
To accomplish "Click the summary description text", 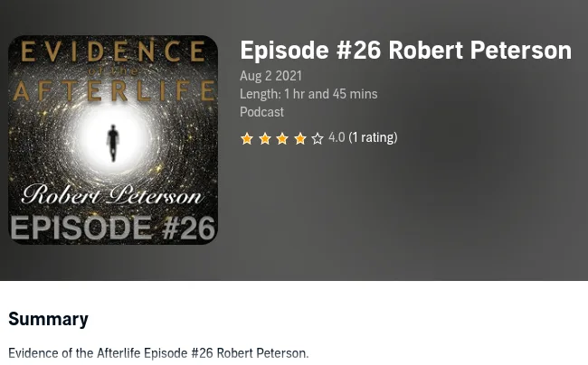I will pos(158,353).
